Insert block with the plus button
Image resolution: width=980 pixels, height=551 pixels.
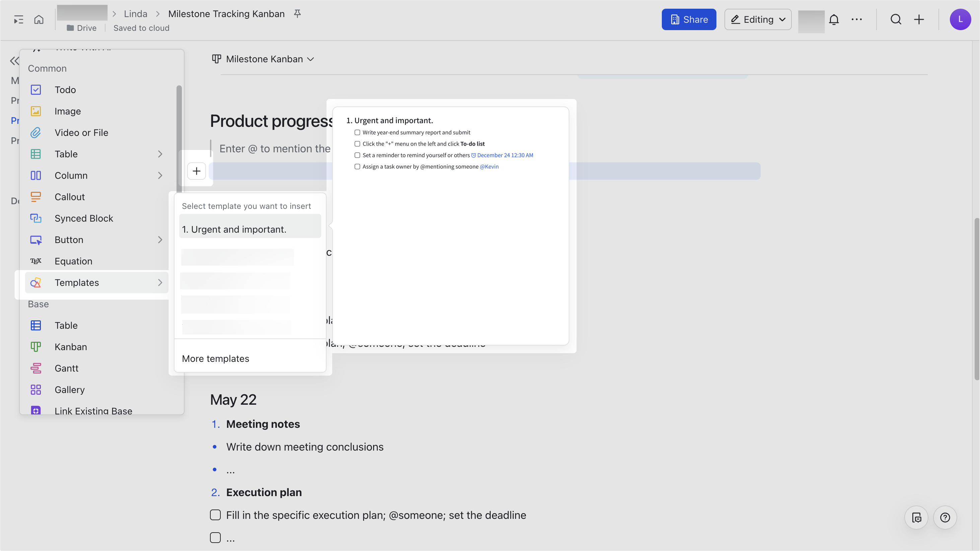[196, 171]
